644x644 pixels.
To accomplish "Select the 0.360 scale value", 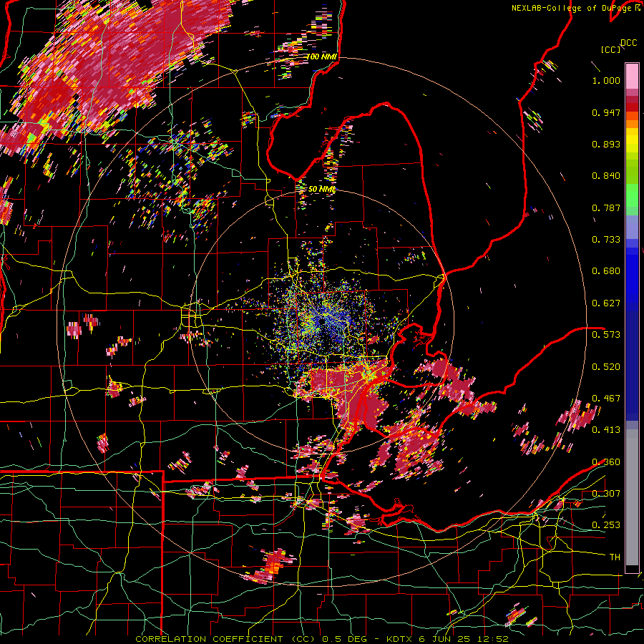I will point(606,462).
